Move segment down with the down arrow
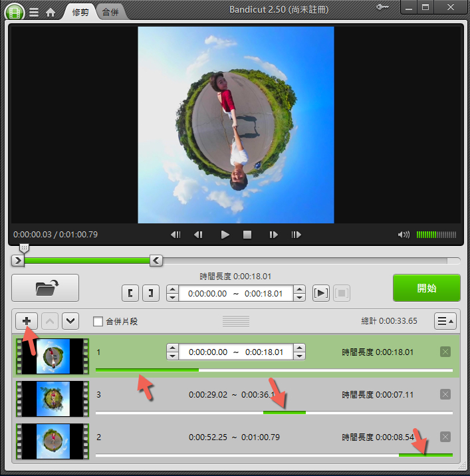The height and width of the screenshot is (476, 470). (70, 321)
